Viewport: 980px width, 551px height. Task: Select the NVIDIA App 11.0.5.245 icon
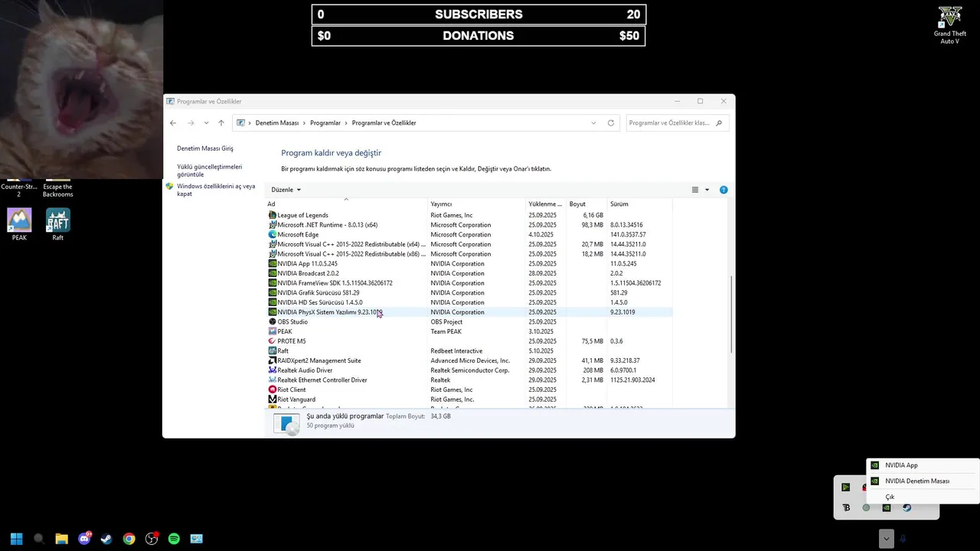pyautogui.click(x=273, y=264)
